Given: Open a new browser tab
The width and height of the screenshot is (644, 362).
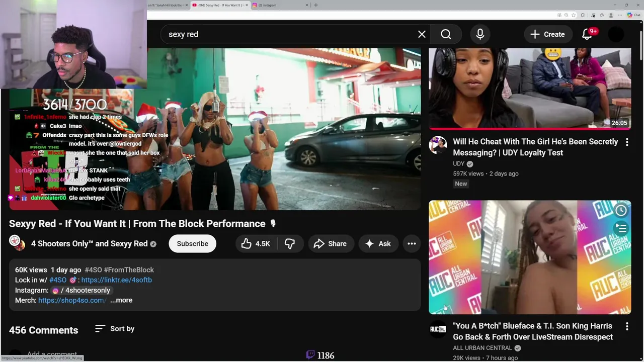Looking at the screenshot, I should coord(316,5).
